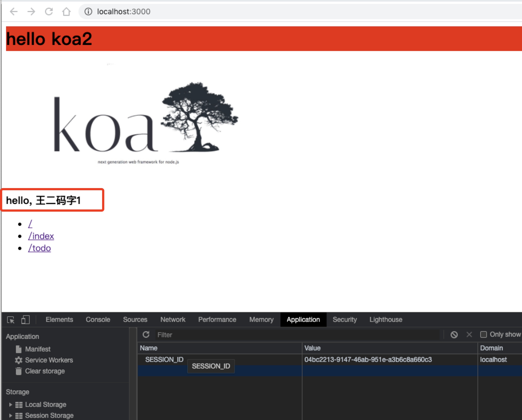Open the Network tab
The image size is (522, 420).
(173, 320)
